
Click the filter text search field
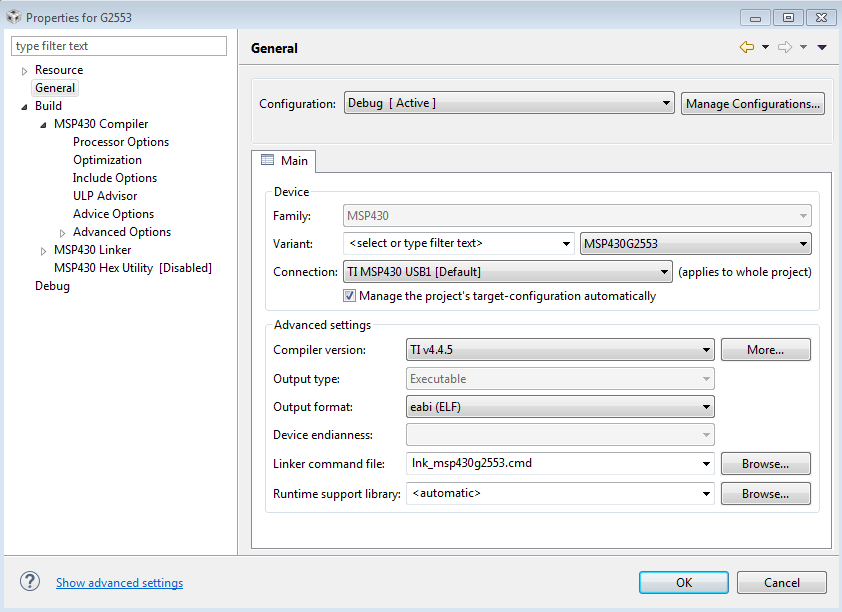(119, 46)
